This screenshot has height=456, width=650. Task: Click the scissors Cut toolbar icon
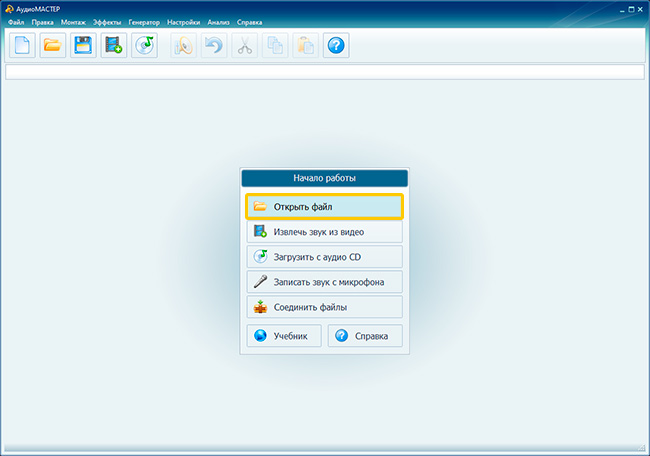245,45
